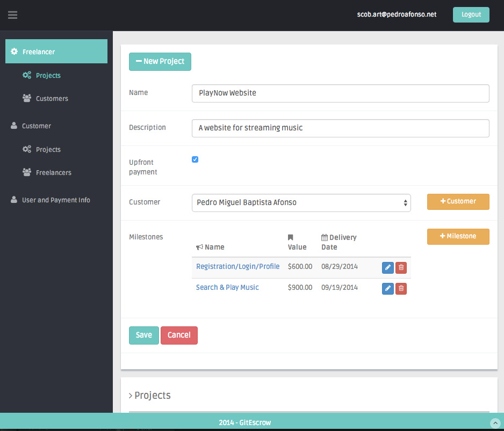Edit the Registration/Login/Profile milestone pencil icon
This screenshot has height=431, width=504.
(387, 268)
